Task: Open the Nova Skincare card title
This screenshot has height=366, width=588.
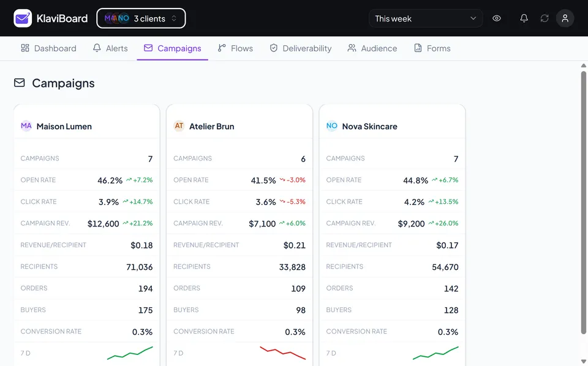Action: [x=369, y=127]
